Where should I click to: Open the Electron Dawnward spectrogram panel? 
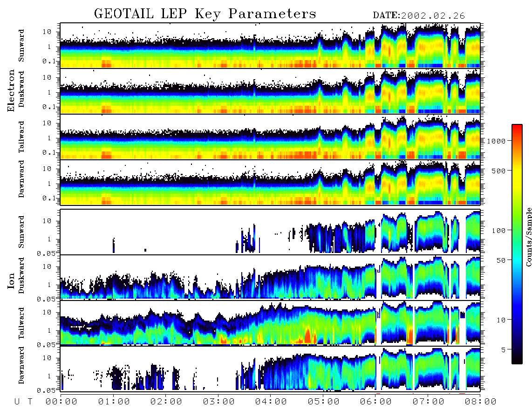point(270,182)
